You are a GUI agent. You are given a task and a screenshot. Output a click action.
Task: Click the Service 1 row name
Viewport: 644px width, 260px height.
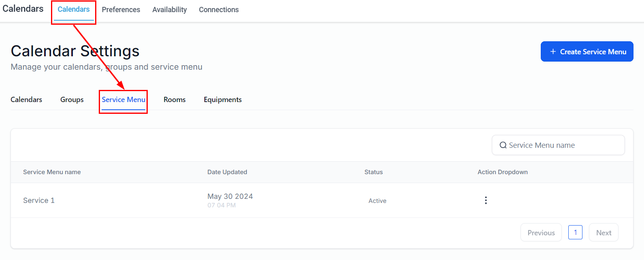click(x=39, y=200)
